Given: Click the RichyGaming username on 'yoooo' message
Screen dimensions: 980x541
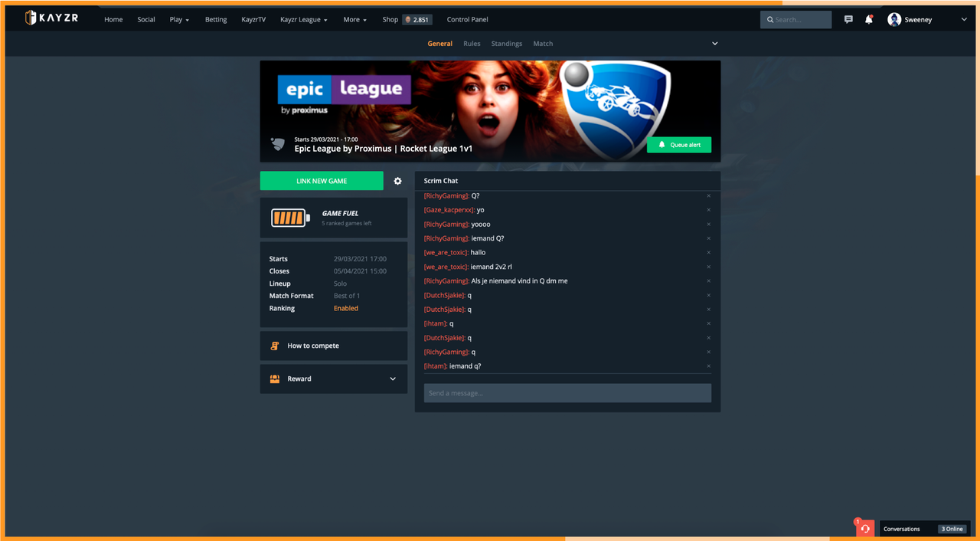Looking at the screenshot, I should [x=446, y=225].
